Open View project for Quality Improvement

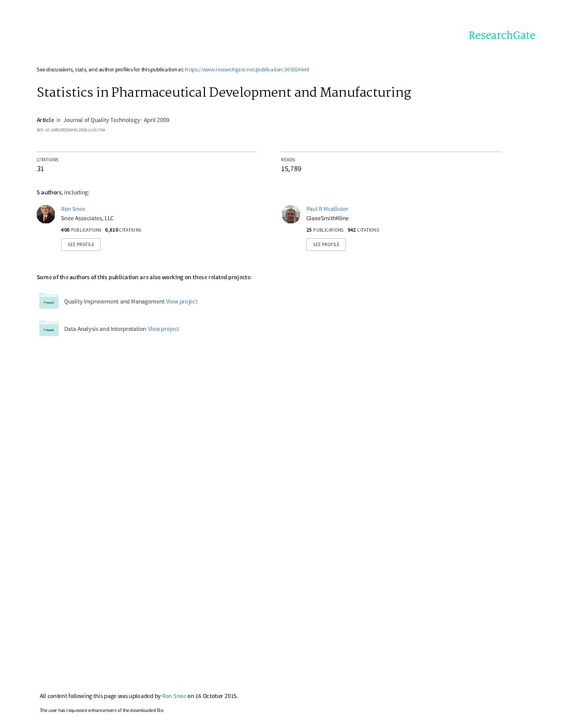(x=182, y=301)
